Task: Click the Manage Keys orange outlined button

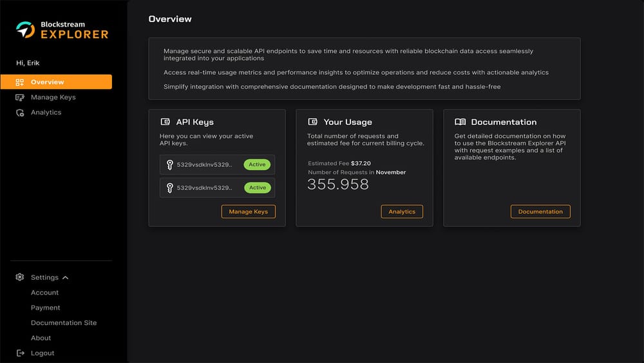Action: [x=249, y=211]
